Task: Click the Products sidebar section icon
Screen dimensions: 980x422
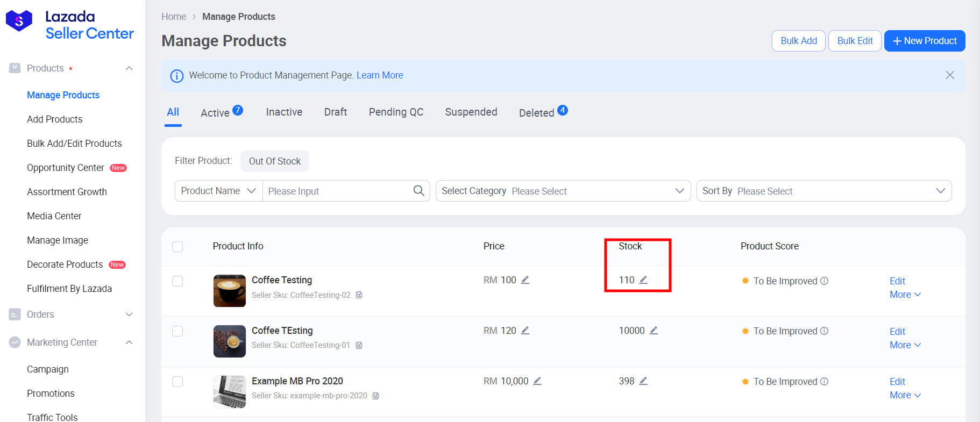Action: tap(15, 68)
